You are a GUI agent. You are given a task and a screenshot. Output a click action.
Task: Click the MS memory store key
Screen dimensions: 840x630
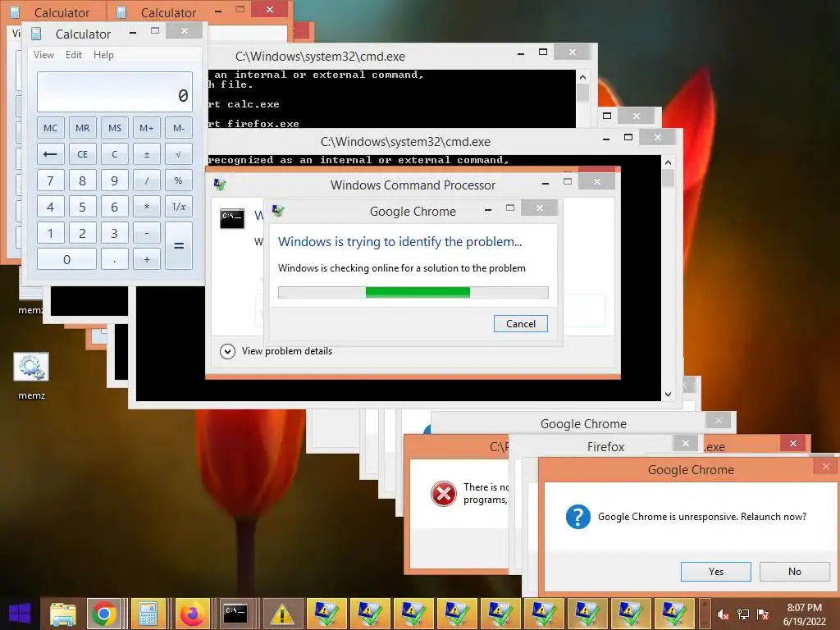[115, 128]
